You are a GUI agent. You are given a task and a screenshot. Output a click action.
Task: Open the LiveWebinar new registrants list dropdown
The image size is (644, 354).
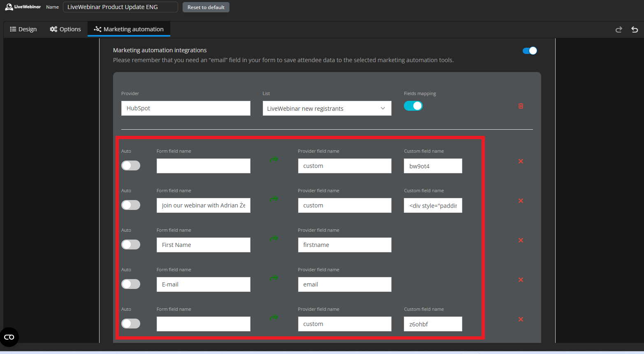point(327,109)
